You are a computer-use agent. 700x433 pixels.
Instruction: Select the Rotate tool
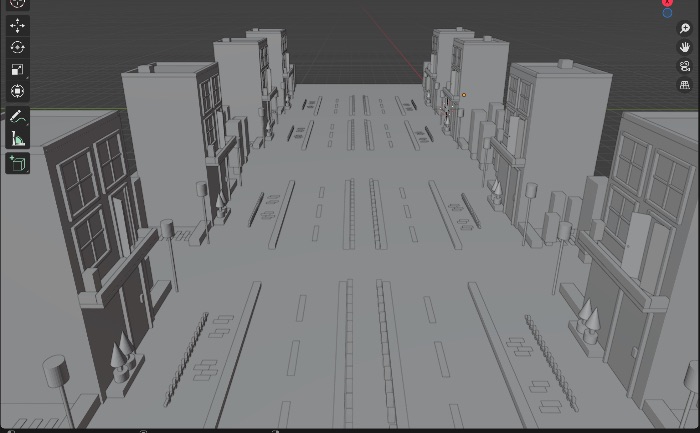click(x=17, y=47)
